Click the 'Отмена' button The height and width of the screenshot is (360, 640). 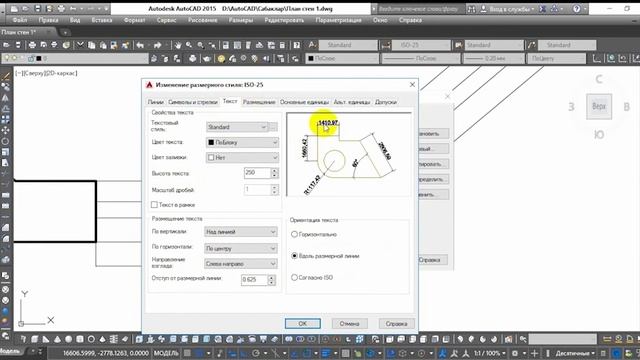point(349,324)
